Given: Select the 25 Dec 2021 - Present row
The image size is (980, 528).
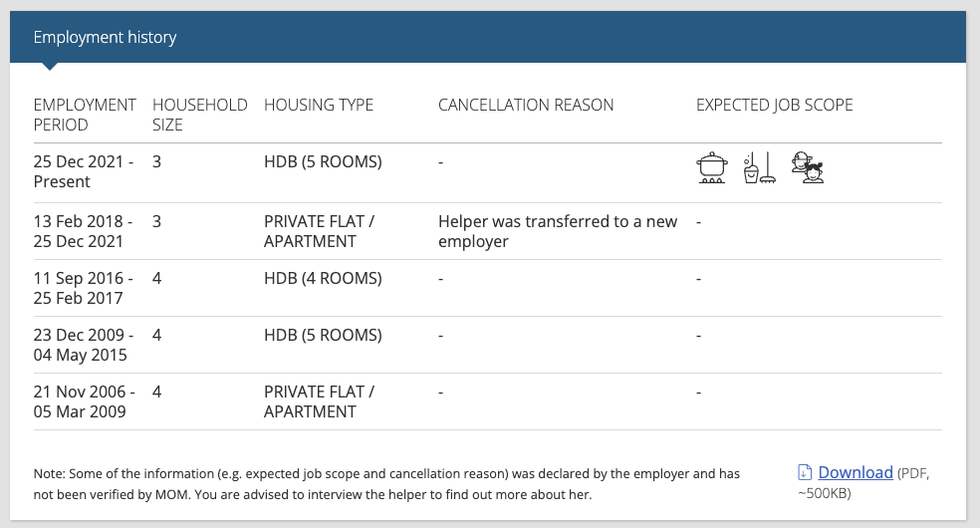Looking at the screenshot, I should [487, 173].
